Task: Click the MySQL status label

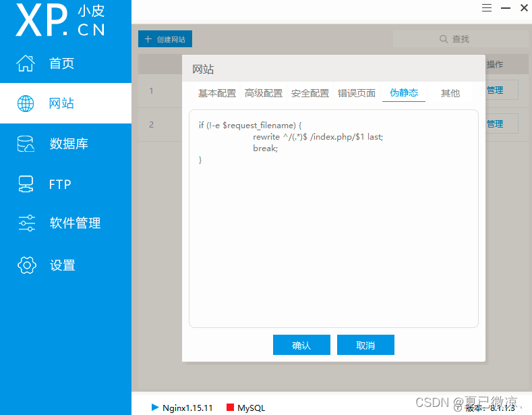Action: (x=251, y=408)
